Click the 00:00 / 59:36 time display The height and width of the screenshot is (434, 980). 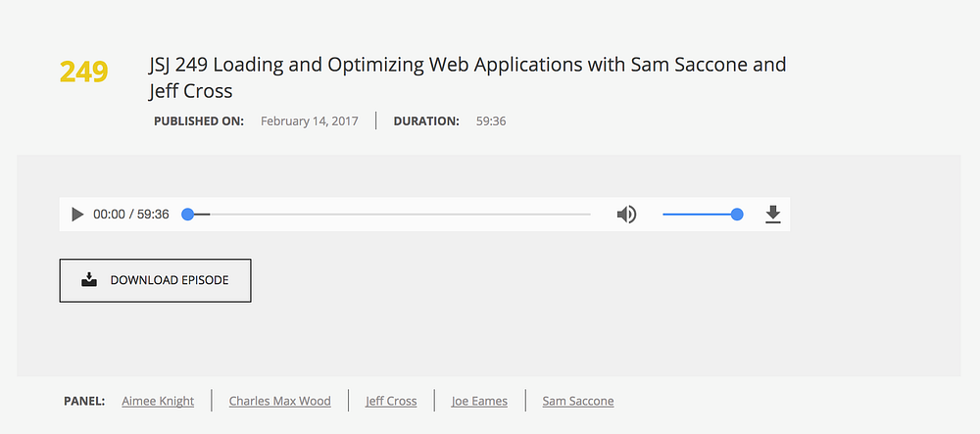pos(131,215)
